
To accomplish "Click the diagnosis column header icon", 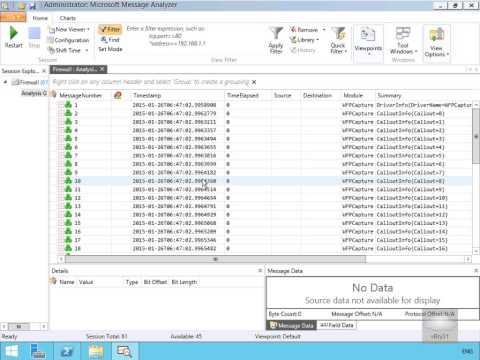I will (117, 95).
